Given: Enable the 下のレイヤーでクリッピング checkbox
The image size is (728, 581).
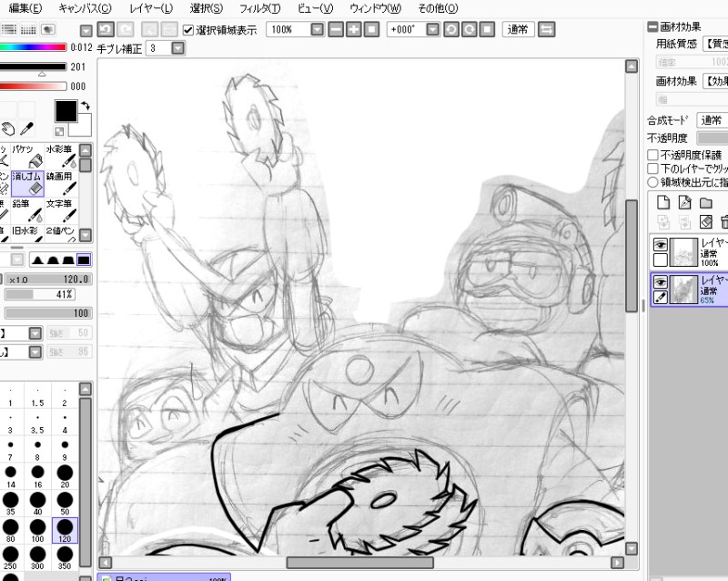Looking at the screenshot, I should (652, 168).
